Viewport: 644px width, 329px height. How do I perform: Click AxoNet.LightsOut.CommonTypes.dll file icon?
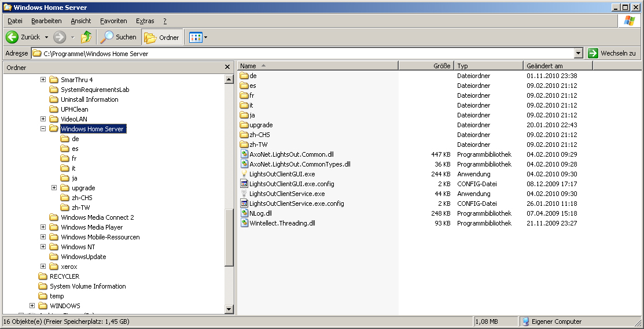click(x=244, y=164)
